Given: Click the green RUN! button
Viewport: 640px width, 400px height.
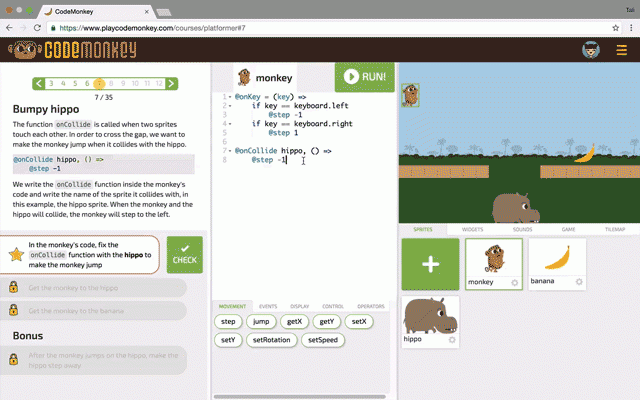Looking at the screenshot, I should pyautogui.click(x=364, y=77).
